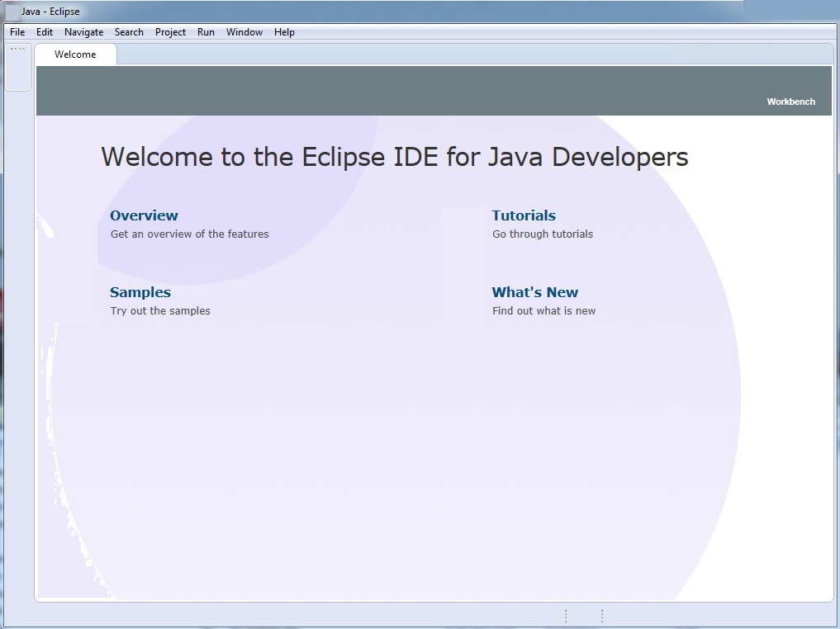
Task: Open the Edit menu
Action: (x=45, y=32)
